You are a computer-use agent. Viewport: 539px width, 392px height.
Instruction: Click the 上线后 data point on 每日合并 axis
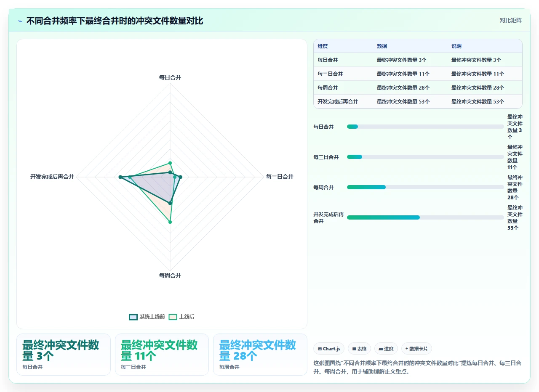coord(170,163)
